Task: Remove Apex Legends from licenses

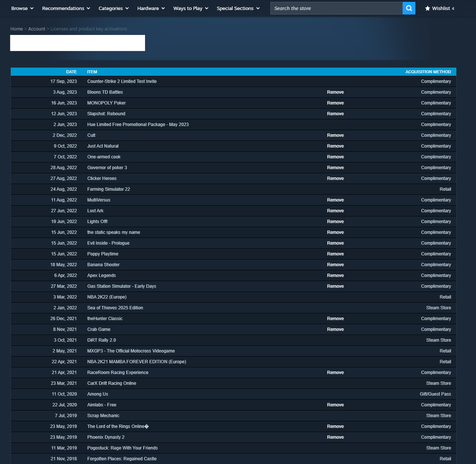Action: point(335,275)
